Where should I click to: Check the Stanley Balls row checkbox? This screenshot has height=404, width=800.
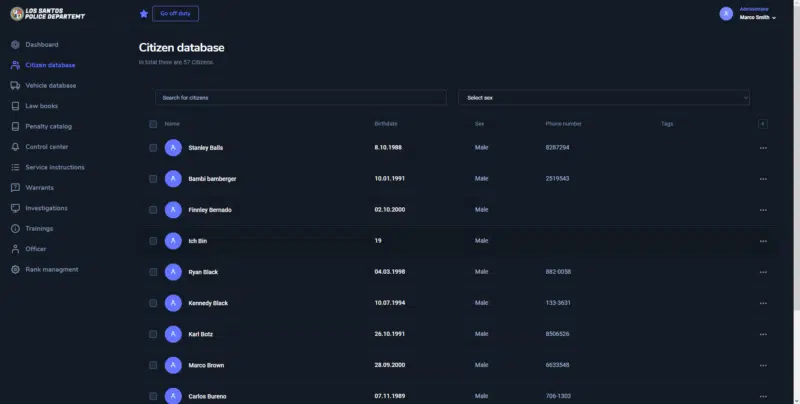click(153, 148)
